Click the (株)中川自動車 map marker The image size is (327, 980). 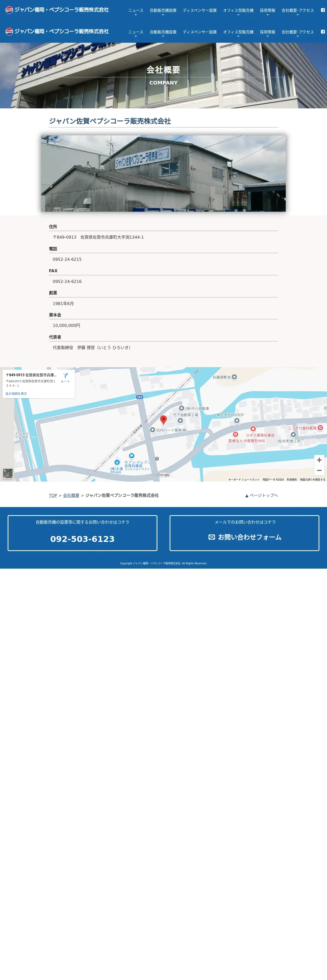coord(182,408)
